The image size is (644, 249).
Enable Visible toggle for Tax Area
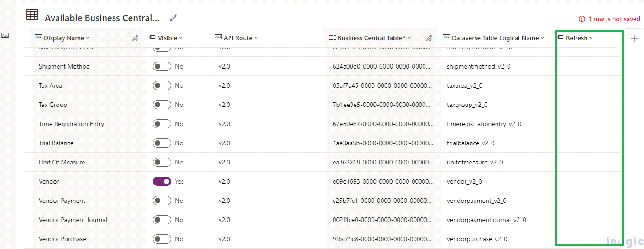point(162,85)
